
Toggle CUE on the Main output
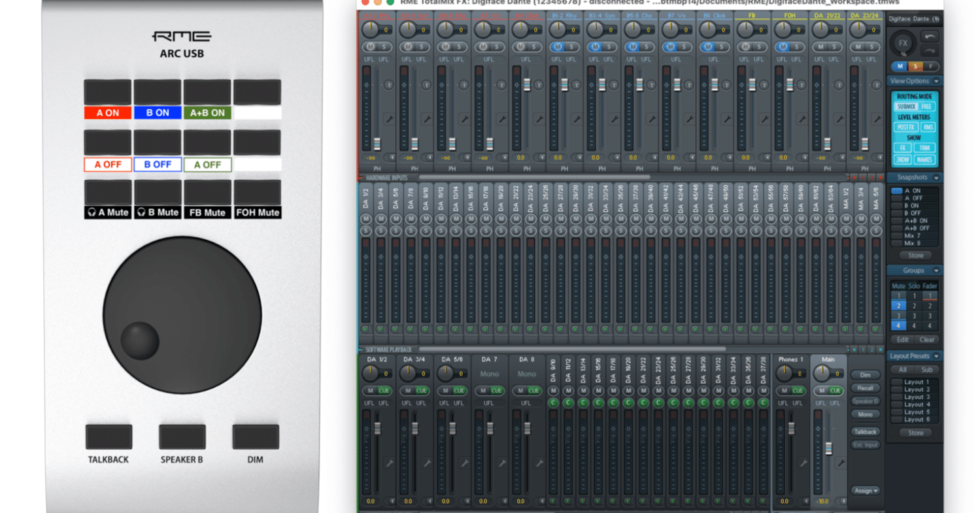click(x=836, y=390)
